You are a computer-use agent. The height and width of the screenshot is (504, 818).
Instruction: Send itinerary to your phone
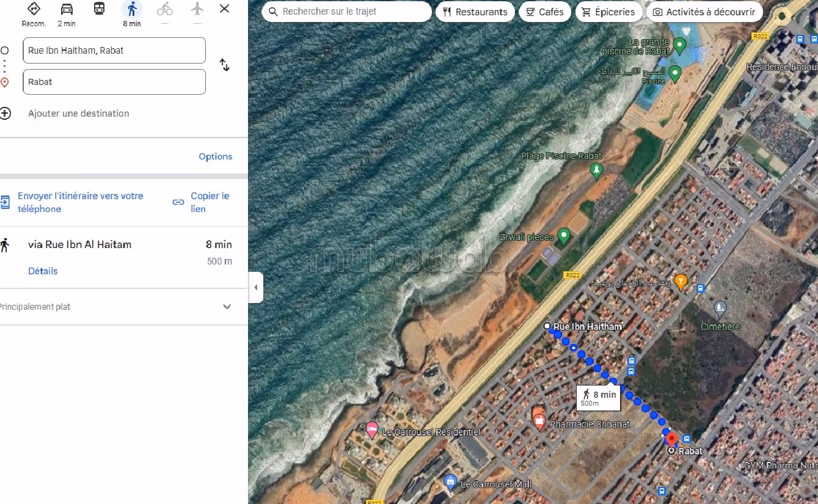(x=80, y=202)
